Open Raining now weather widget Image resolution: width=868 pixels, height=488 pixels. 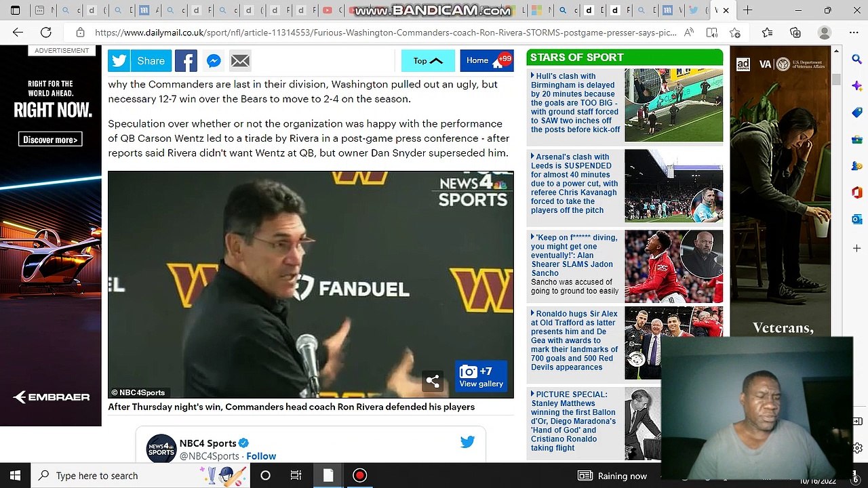612,476
